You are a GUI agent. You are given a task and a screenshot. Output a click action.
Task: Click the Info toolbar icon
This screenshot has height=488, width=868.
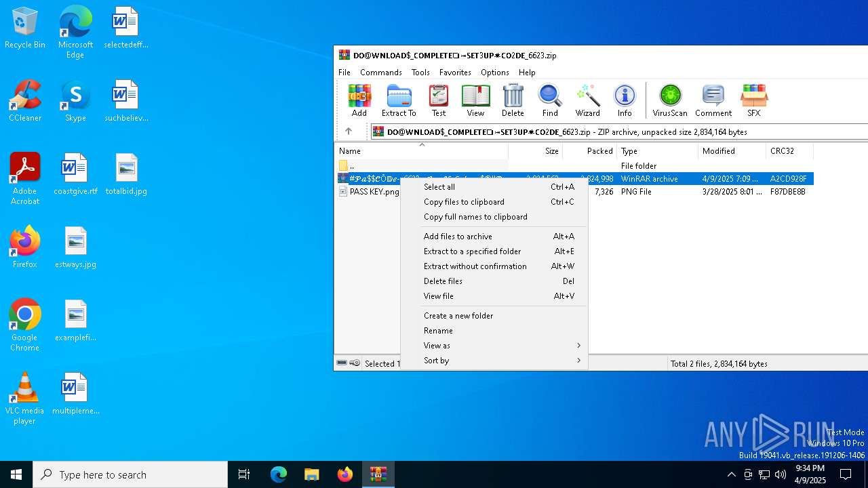625,100
